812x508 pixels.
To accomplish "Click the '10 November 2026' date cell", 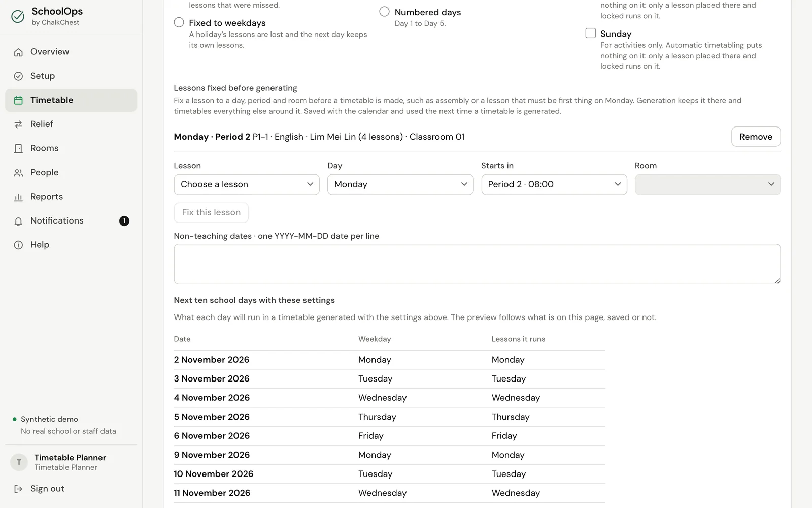I will (214, 474).
